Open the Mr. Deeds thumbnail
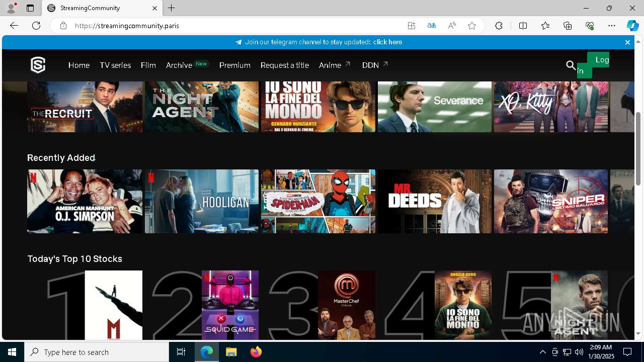 [x=435, y=201]
